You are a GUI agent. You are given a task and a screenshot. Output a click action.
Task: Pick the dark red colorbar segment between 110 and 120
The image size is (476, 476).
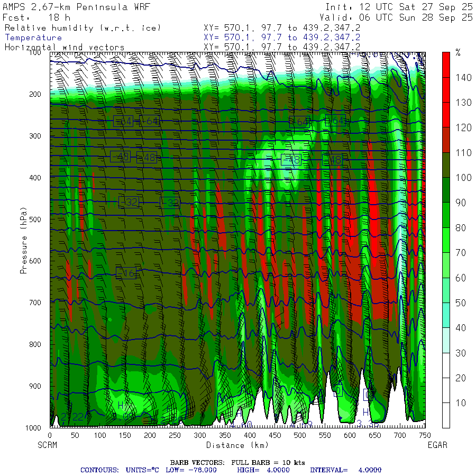[x=446, y=140]
